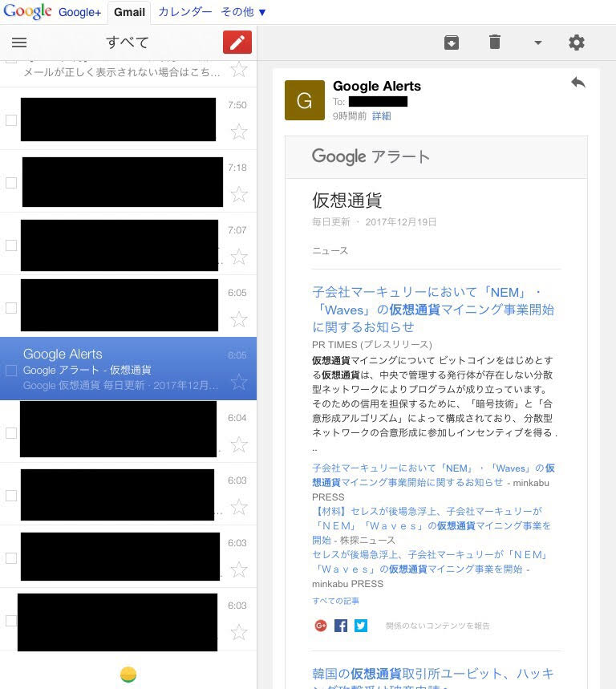Open the hamburger menu

pos(19,43)
